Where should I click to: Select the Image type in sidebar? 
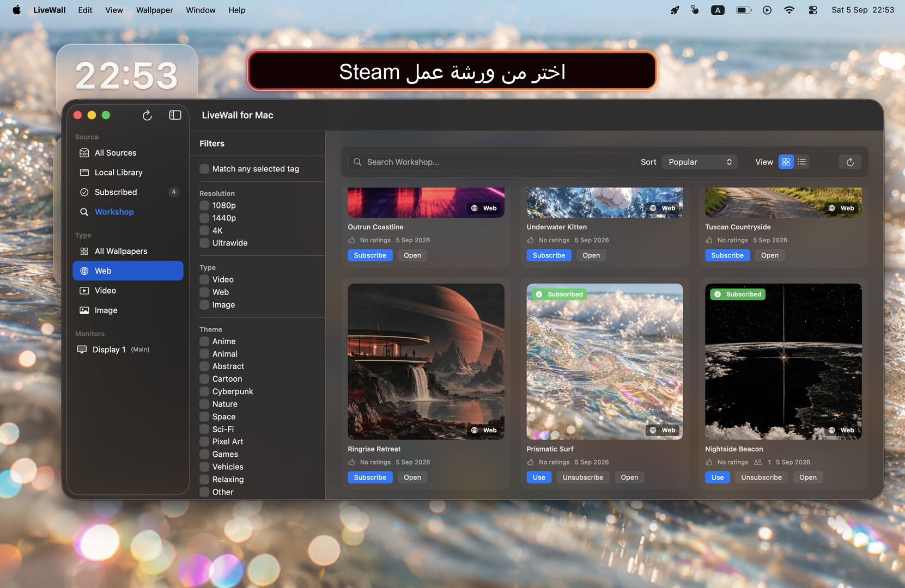[128, 310]
